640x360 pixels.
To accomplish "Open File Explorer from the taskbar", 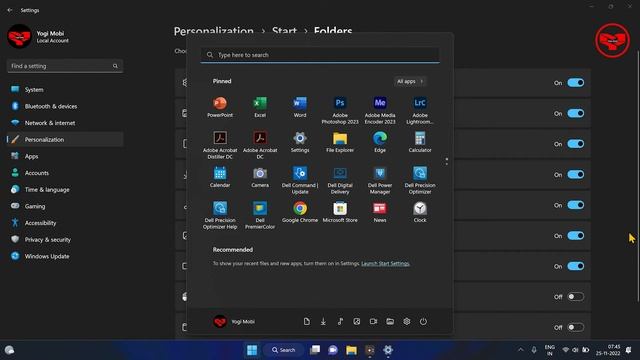I will click(351, 350).
